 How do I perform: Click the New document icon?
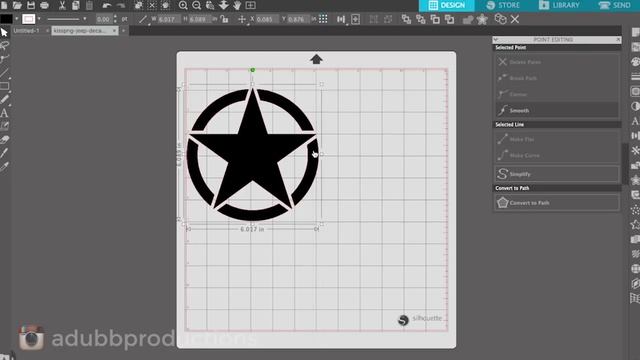4,5
